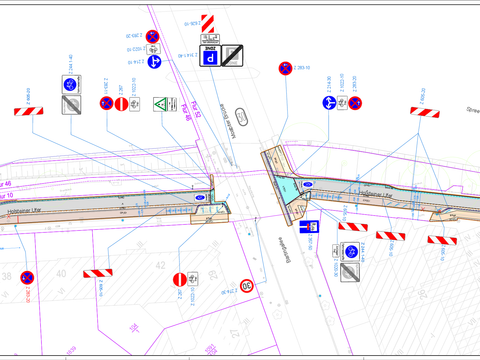Select the no-stopping sign beside the upper no-entry sign

[107, 103]
